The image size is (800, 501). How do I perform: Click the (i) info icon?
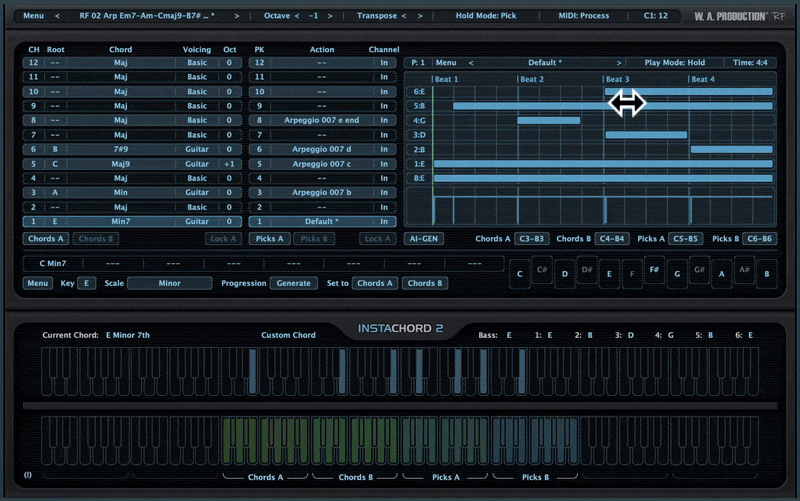(x=28, y=475)
